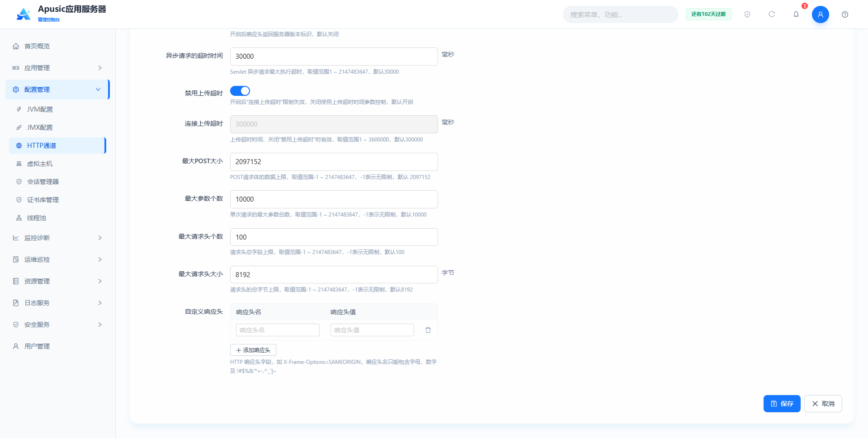Expand 运维巡检 menu
This screenshot has height=438, width=868.
coord(57,259)
